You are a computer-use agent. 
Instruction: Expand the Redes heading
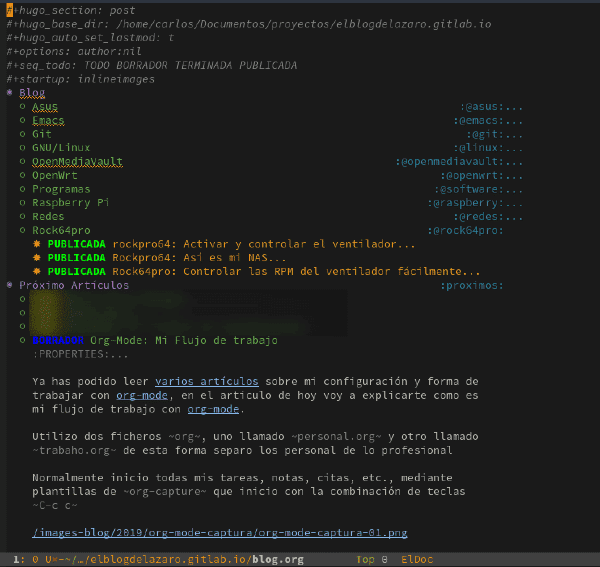[x=48, y=217]
